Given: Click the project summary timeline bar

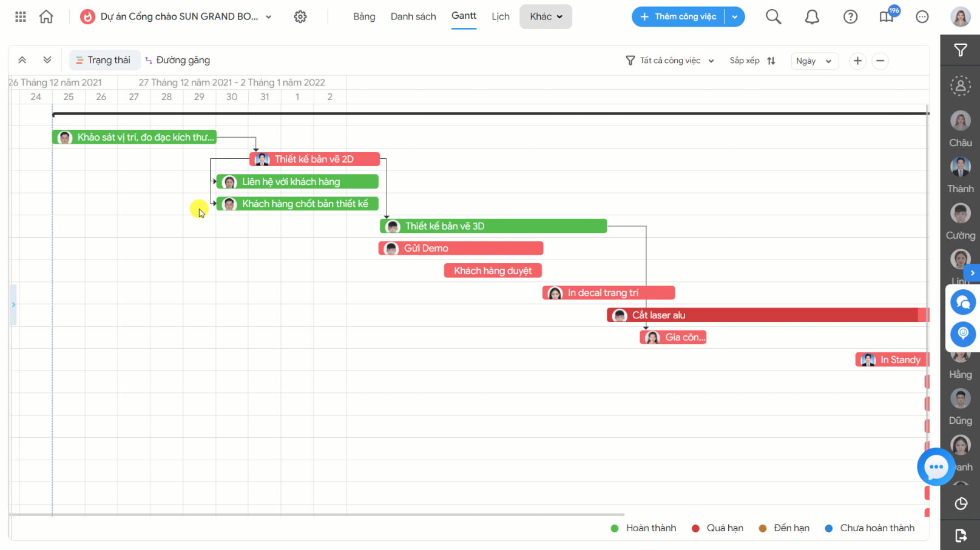Looking at the screenshot, I should pyautogui.click(x=490, y=113).
